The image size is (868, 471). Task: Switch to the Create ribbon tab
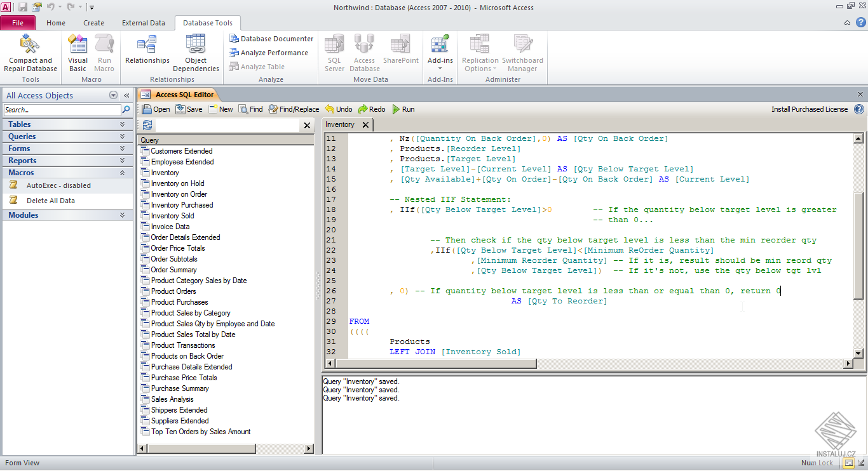point(93,23)
